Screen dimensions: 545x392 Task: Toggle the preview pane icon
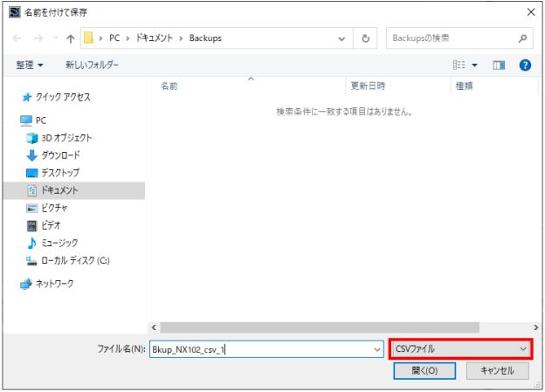point(499,65)
